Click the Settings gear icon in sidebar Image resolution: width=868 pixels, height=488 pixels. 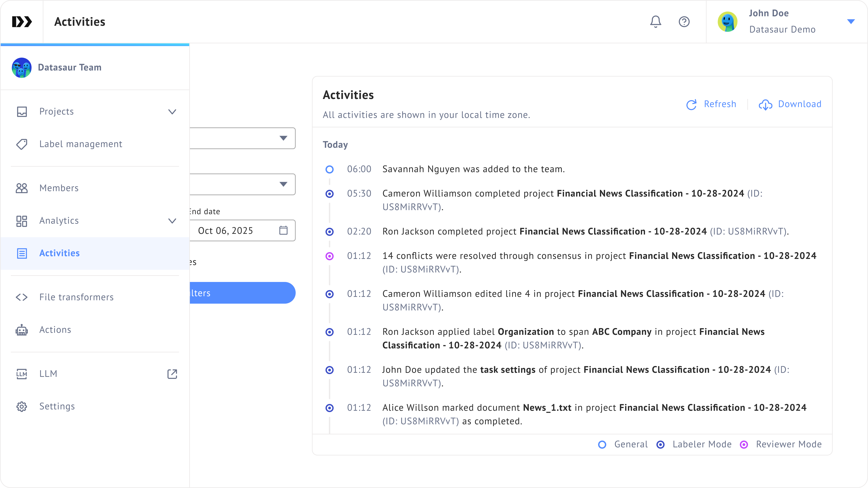coord(22,406)
